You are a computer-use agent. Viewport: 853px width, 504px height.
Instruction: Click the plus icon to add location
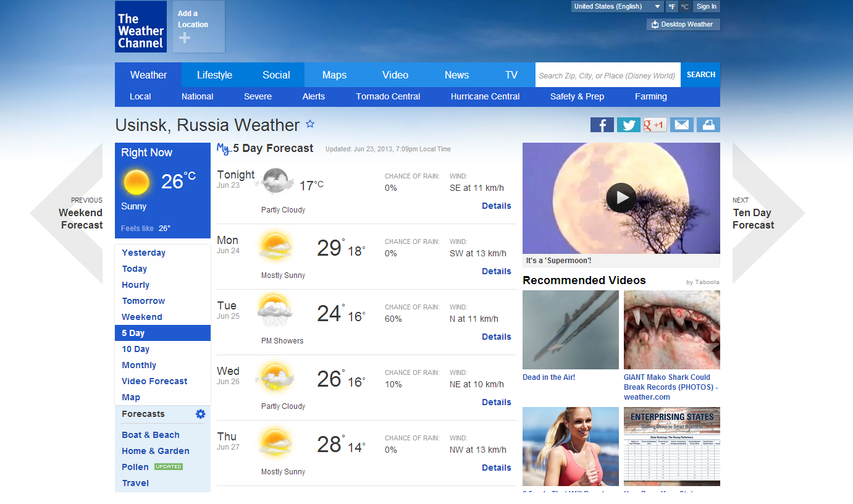click(185, 38)
